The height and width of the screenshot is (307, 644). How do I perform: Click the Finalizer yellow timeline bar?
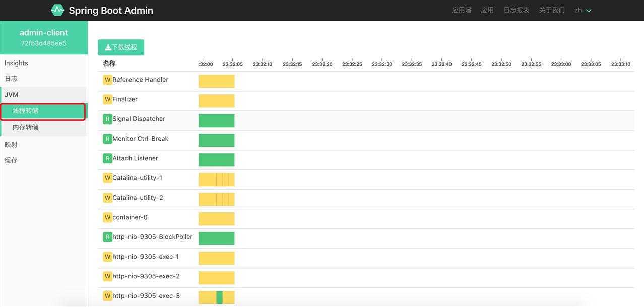tap(217, 101)
